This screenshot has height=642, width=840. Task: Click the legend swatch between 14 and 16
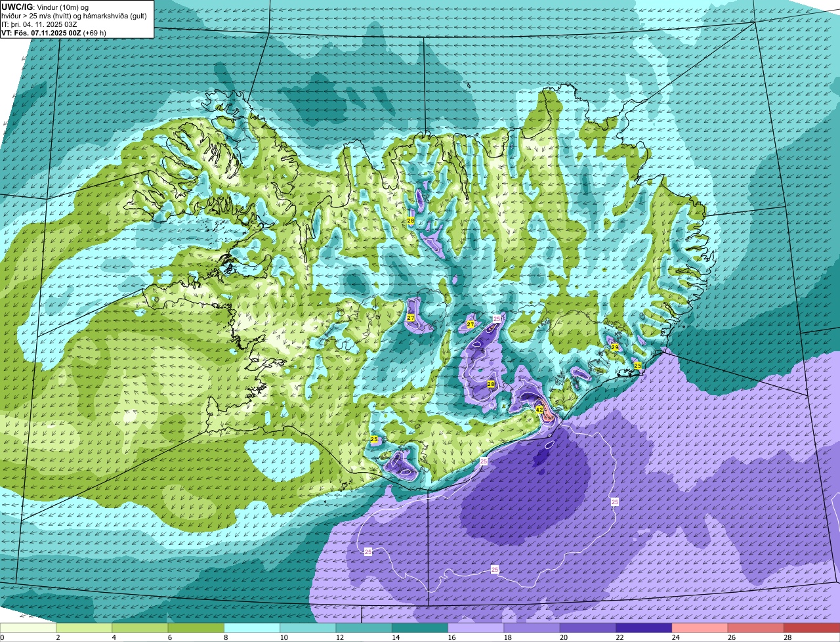pos(420,628)
